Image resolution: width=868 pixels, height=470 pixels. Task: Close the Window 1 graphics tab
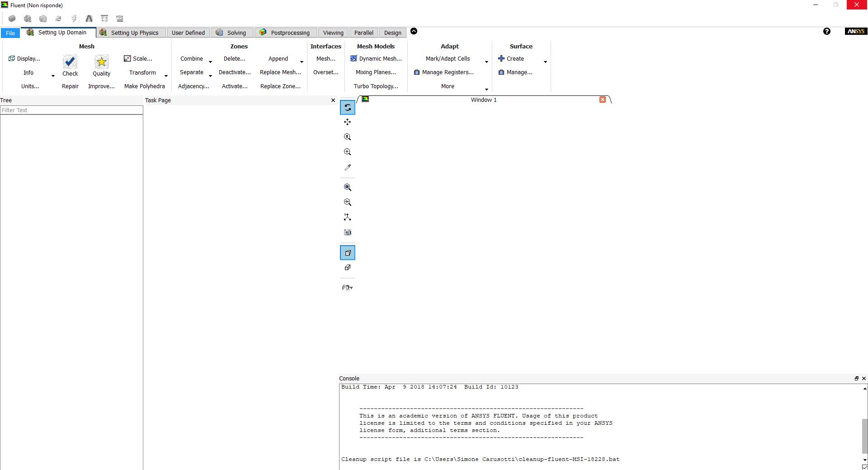pyautogui.click(x=603, y=100)
